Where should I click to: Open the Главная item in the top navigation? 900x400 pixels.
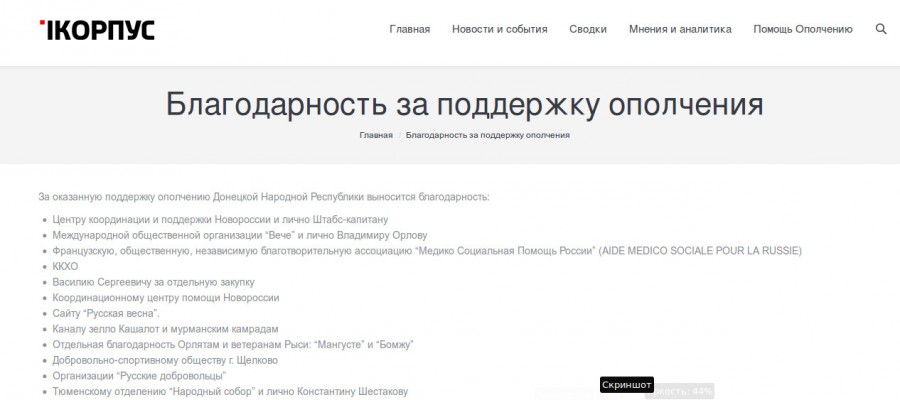(x=409, y=29)
